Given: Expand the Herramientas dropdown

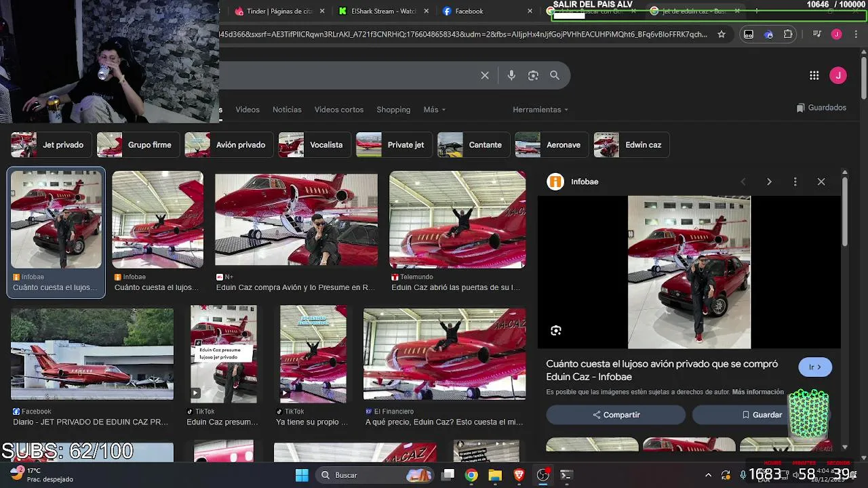Looking at the screenshot, I should (x=540, y=109).
